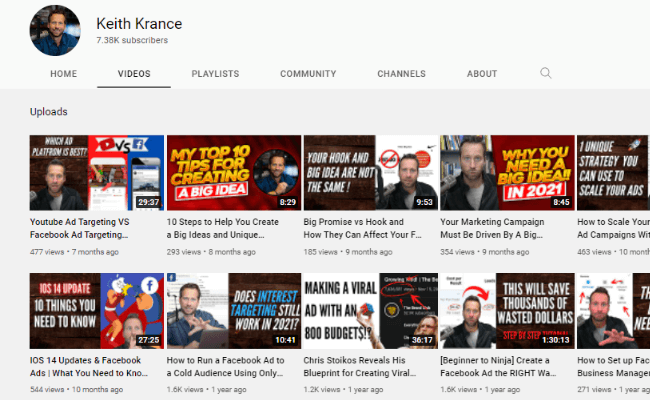The width and height of the screenshot is (650, 400).
Task: Click title Beginner to Ninja Create a Facebook Ad
Action: point(498,366)
